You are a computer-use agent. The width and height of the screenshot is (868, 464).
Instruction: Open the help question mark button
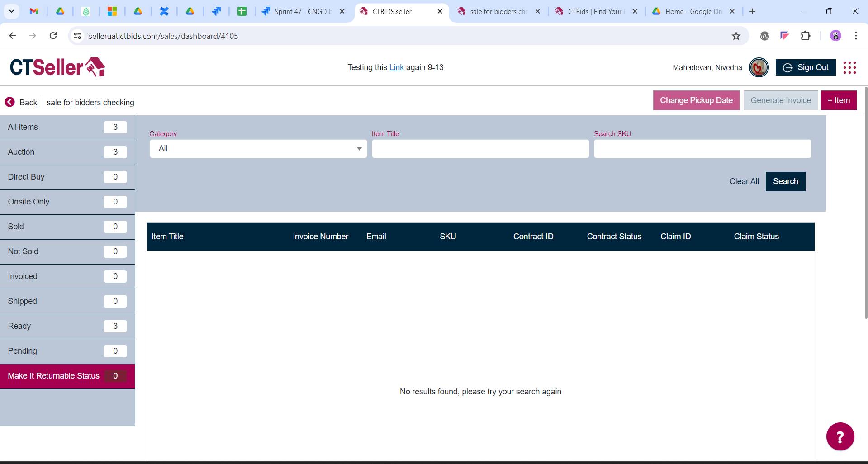(840, 436)
